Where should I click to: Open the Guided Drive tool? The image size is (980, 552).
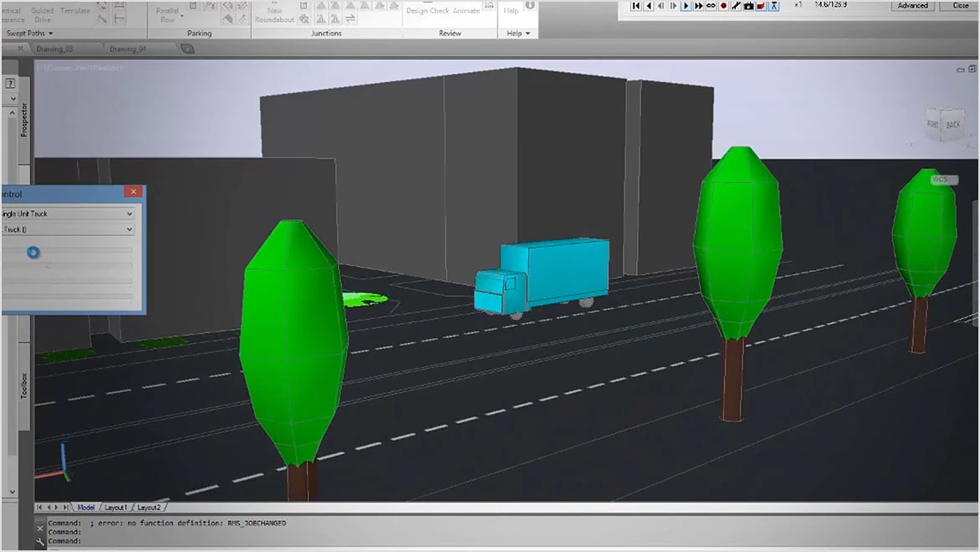point(43,15)
